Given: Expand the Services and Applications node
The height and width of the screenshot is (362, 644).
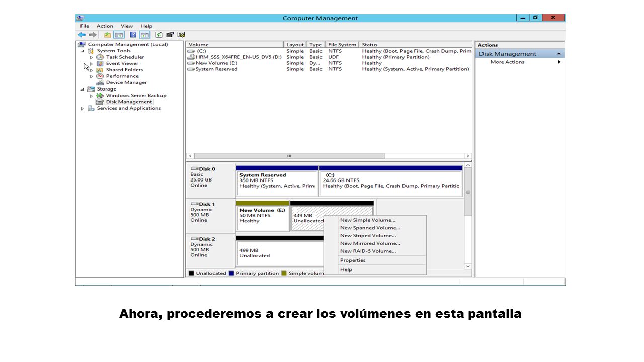Looking at the screenshot, I should click(x=83, y=108).
